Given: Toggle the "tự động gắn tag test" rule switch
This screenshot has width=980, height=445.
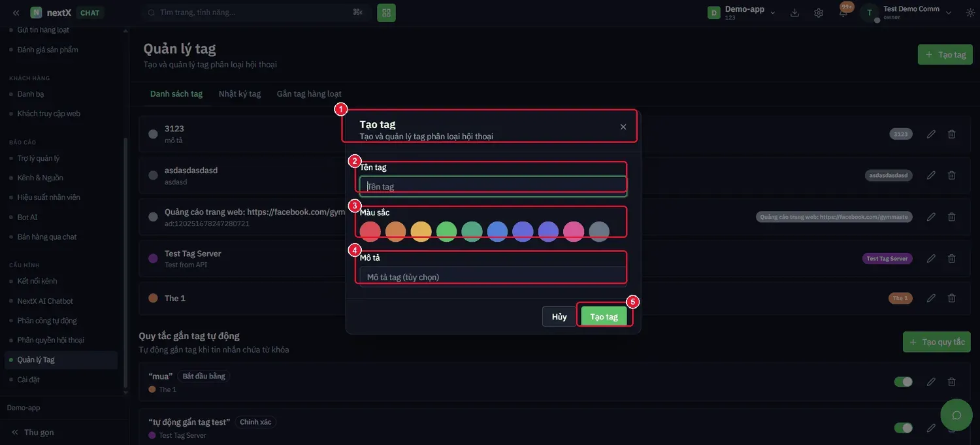Looking at the screenshot, I should pyautogui.click(x=904, y=428).
